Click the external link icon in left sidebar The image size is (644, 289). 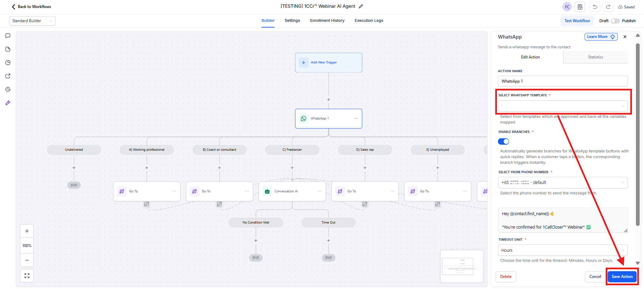pyautogui.click(x=8, y=76)
